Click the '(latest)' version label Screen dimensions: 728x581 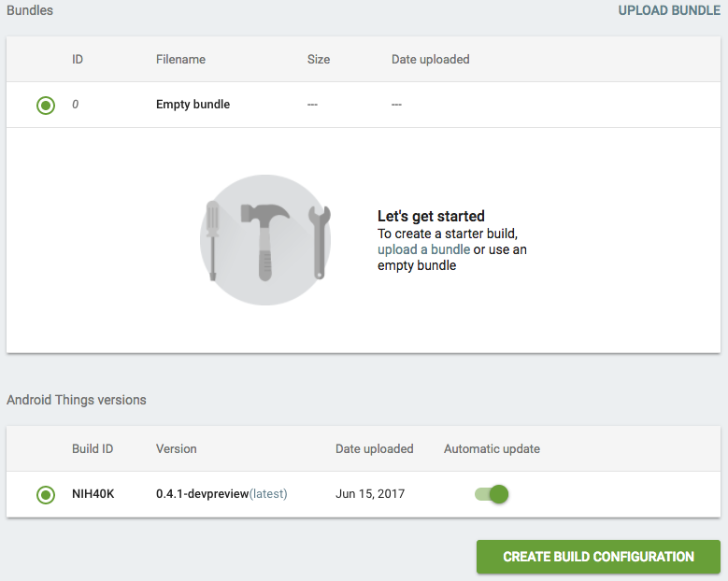268,494
